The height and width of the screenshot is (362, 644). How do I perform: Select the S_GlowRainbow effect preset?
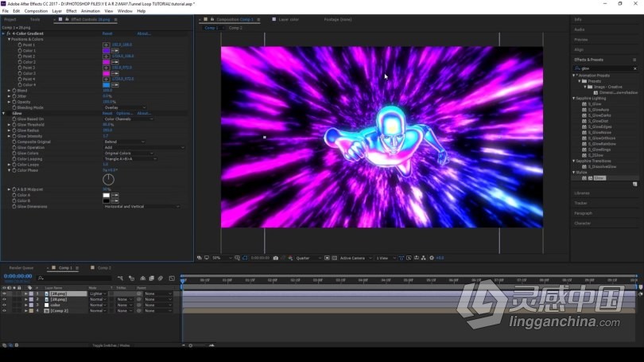click(602, 144)
